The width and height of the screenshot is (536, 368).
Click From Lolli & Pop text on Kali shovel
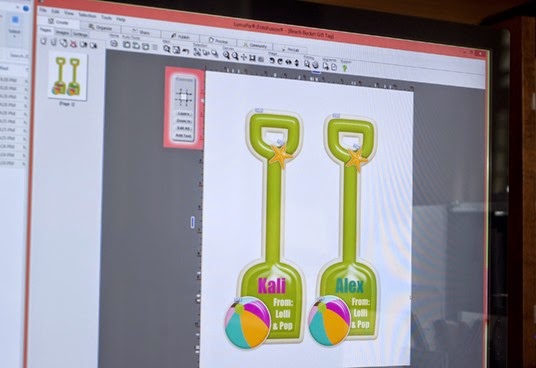point(283,314)
